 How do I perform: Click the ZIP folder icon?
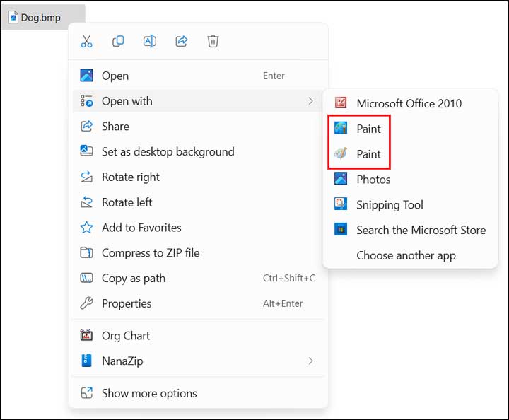[x=86, y=252]
